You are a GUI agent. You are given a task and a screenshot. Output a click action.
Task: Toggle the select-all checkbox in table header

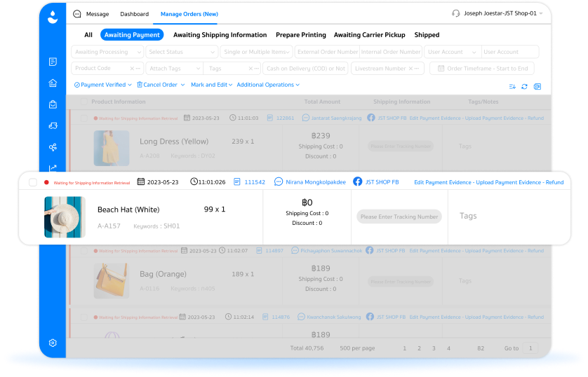tap(84, 102)
